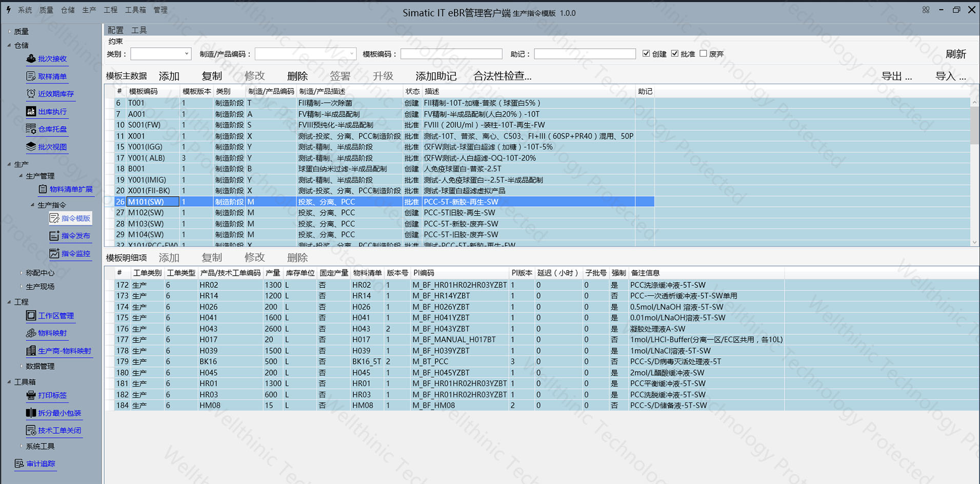Open the 管理 menu

point(161,10)
